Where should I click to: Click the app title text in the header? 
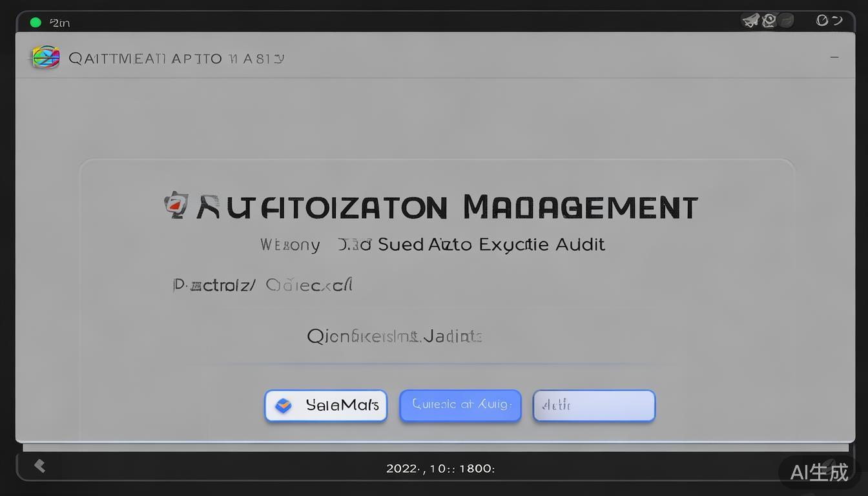click(x=176, y=59)
